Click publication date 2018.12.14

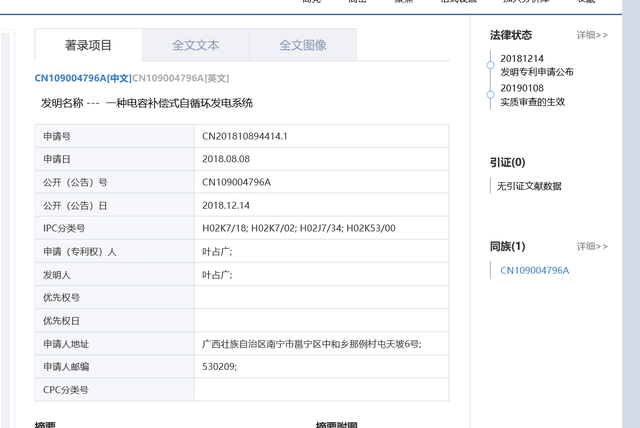[226, 205]
